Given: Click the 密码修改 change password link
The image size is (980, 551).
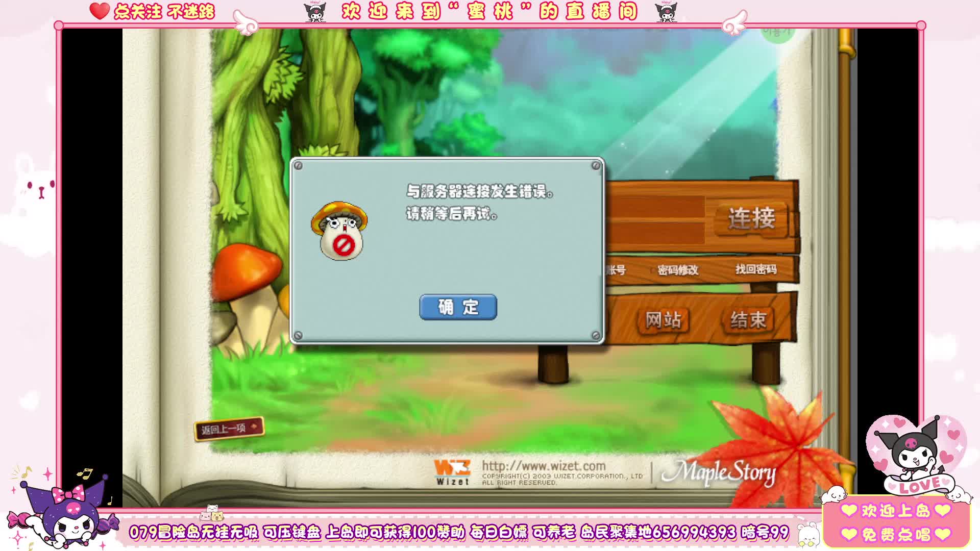Looking at the screenshot, I should pos(678,270).
